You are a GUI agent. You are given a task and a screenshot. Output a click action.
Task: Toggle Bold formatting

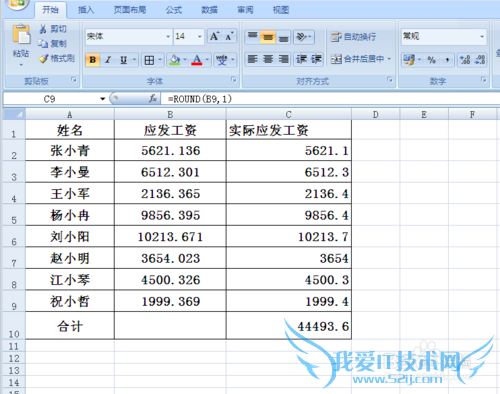pos(93,60)
